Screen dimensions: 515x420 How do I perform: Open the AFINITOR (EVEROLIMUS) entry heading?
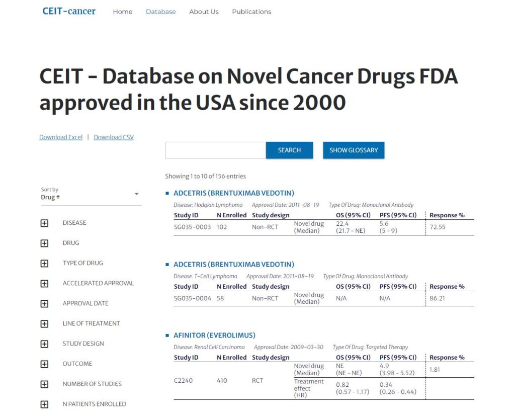click(x=214, y=335)
